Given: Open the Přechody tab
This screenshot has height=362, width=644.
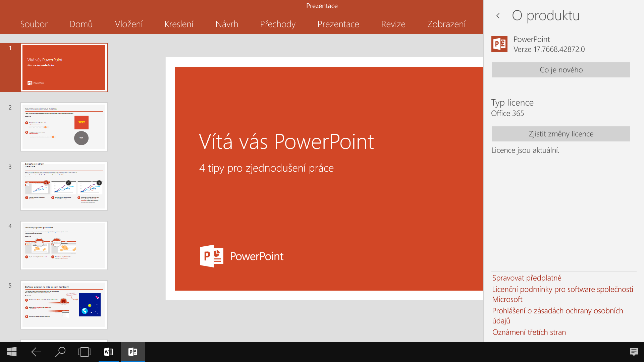Looking at the screenshot, I should [x=278, y=24].
